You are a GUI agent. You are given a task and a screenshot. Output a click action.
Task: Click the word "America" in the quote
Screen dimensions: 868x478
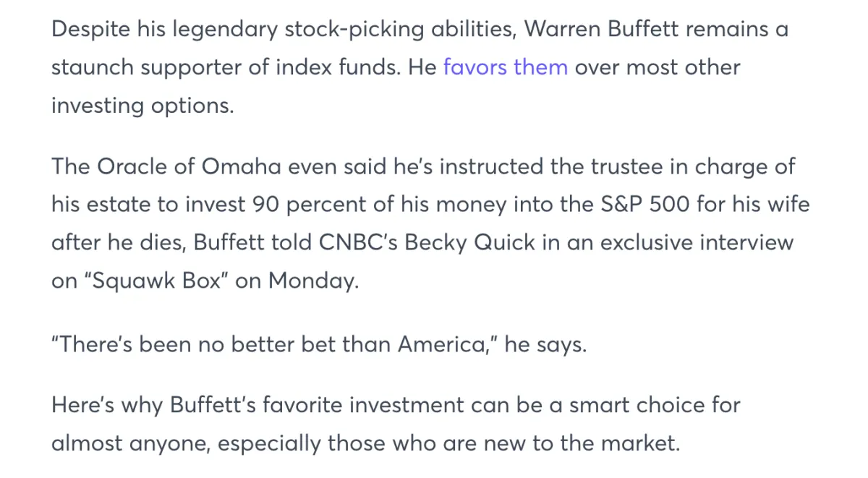pyautogui.click(x=444, y=344)
